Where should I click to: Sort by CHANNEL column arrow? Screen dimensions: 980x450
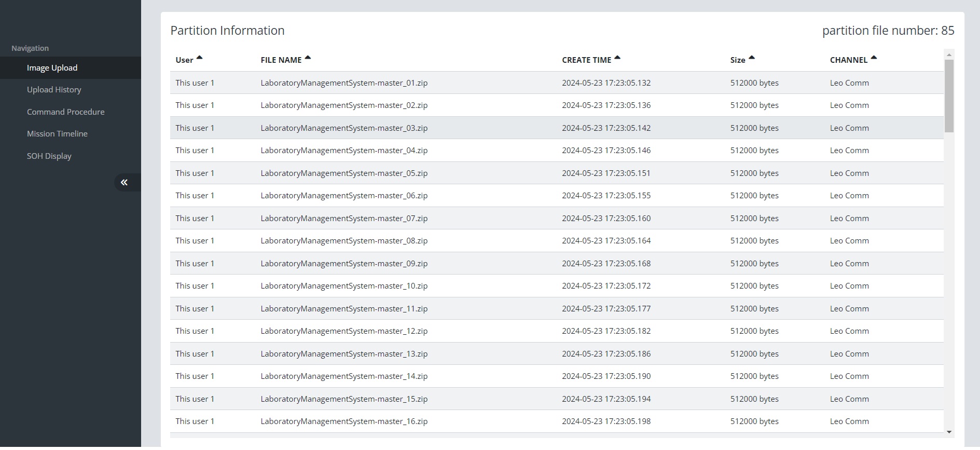click(x=874, y=58)
